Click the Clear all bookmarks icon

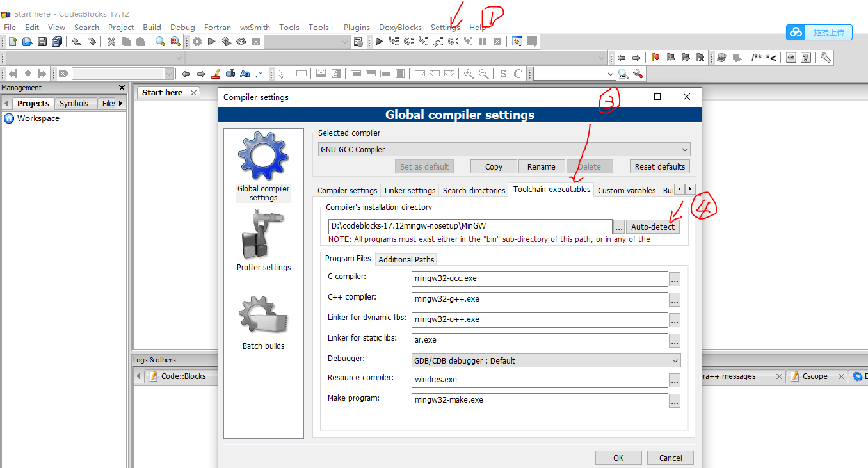tap(700, 58)
